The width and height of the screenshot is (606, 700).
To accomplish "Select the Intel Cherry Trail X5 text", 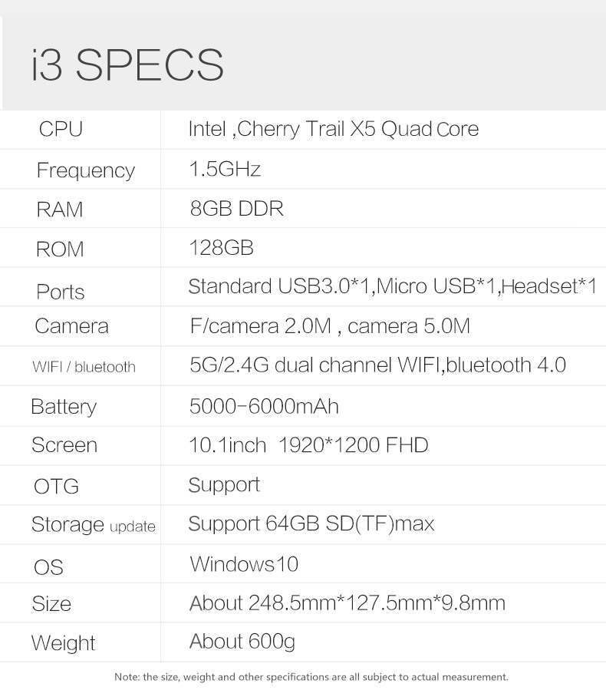I will tap(333, 129).
